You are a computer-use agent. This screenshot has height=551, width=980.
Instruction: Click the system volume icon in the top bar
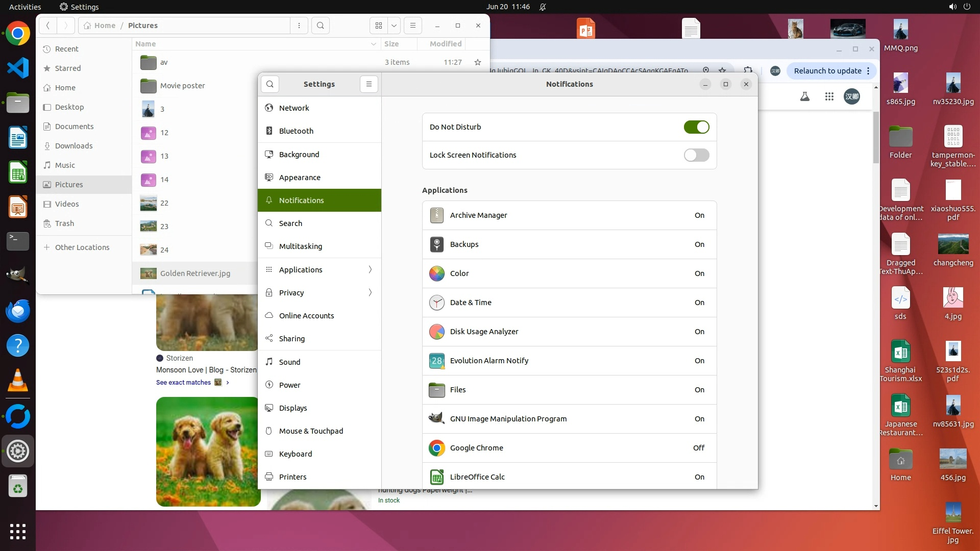[952, 7]
